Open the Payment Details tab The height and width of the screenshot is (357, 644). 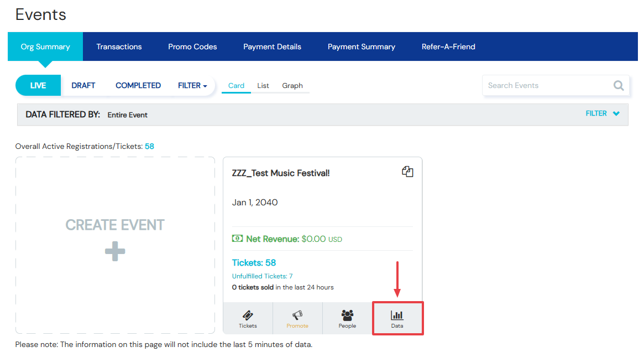[272, 46]
